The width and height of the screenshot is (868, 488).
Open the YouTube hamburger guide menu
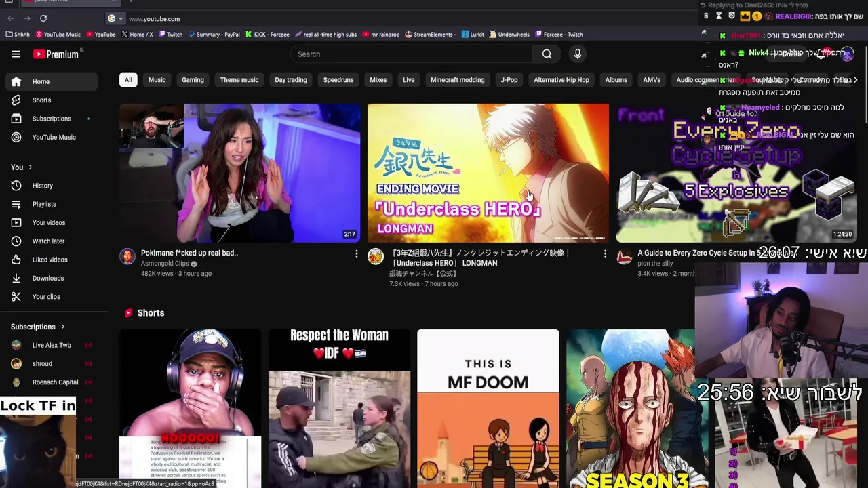tap(16, 54)
